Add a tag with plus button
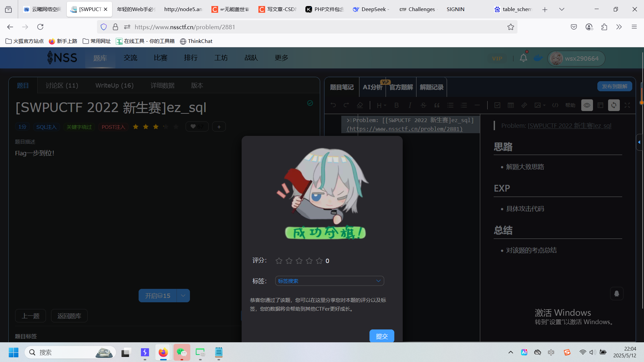 [x=219, y=126]
